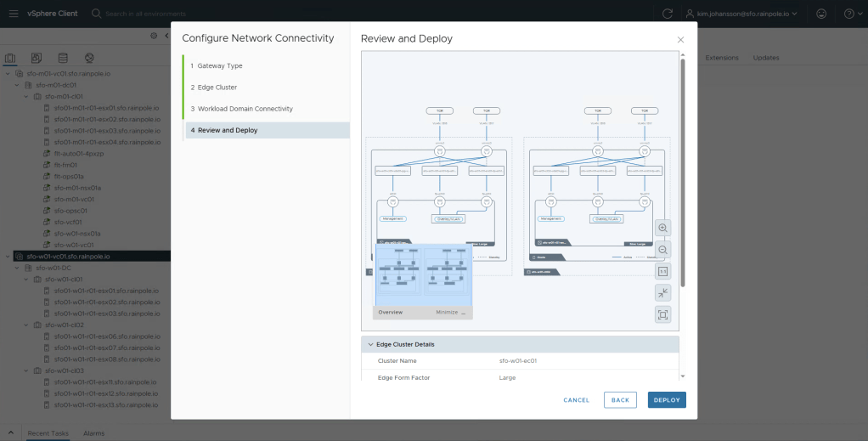
Task: Close the Configure Network Connectivity dialog
Action: 680,40
